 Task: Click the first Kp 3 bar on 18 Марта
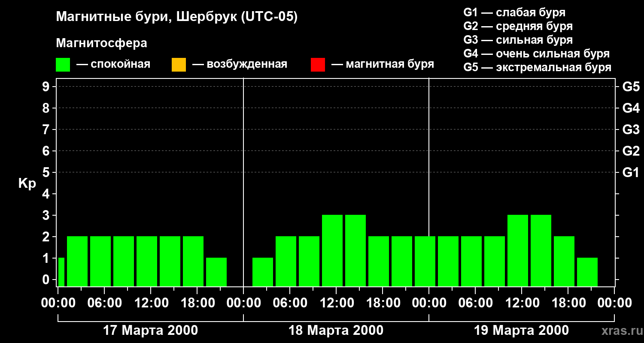click(332, 250)
